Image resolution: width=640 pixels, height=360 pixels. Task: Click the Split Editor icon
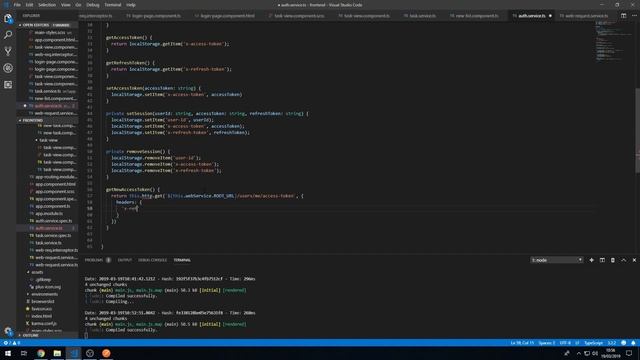[x=623, y=16]
